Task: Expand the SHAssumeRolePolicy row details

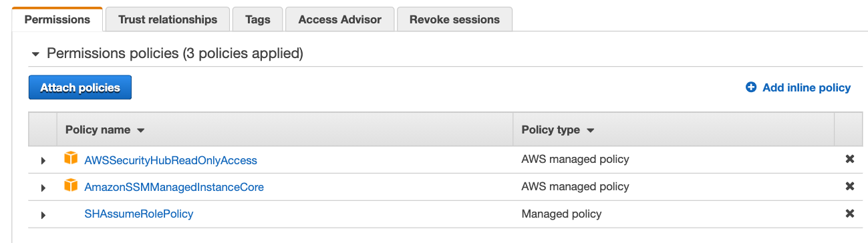Action: pos(43,215)
